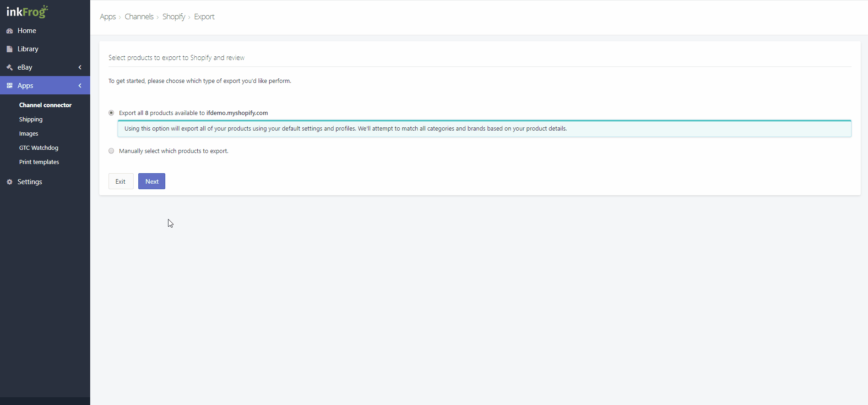Click the inkFrog logo
The height and width of the screenshot is (405, 868).
click(x=27, y=11)
